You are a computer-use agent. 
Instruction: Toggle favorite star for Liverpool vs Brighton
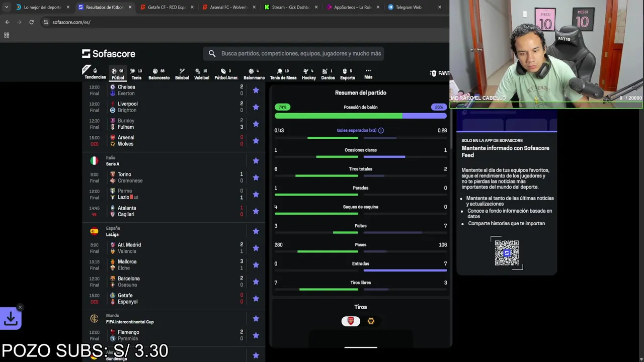pos(256,107)
